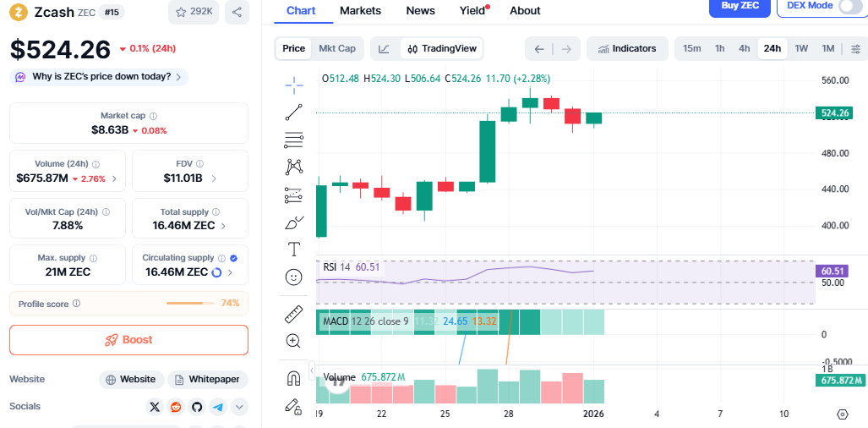Switch chart to Mkt Cap view
Image resolution: width=868 pixels, height=428 pixels.
[336, 48]
